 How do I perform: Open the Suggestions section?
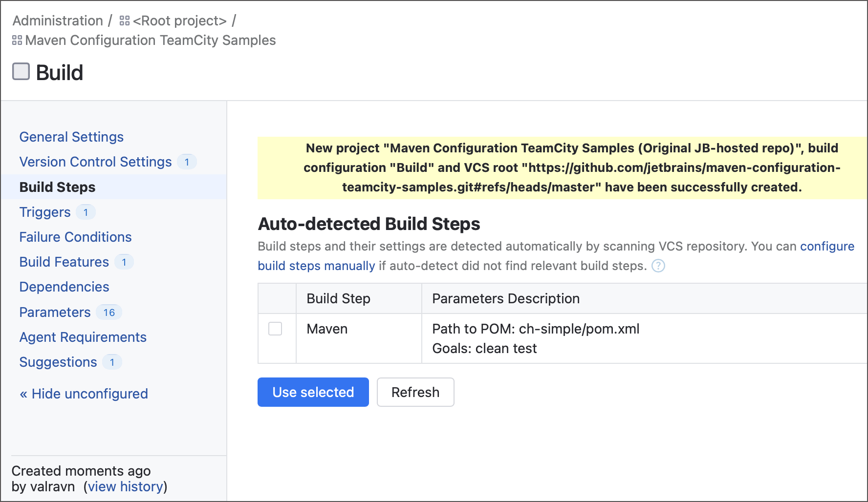coord(58,362)
